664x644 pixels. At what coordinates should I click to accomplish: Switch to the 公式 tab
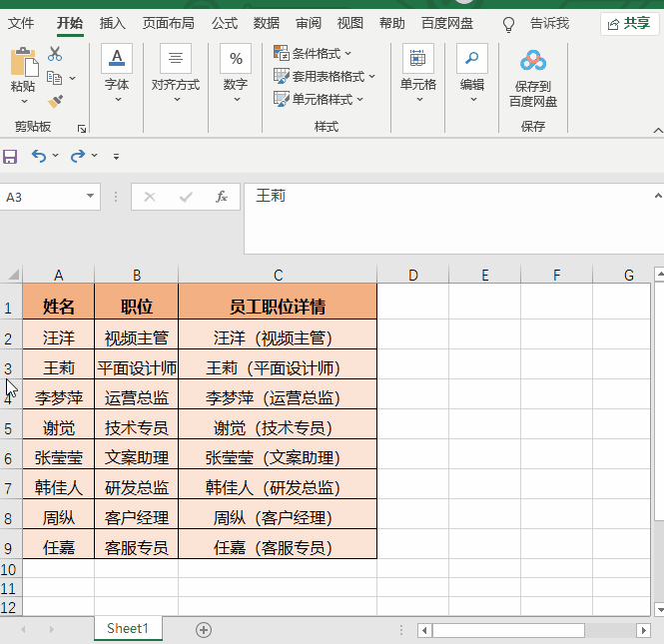[x=225, y=23]
